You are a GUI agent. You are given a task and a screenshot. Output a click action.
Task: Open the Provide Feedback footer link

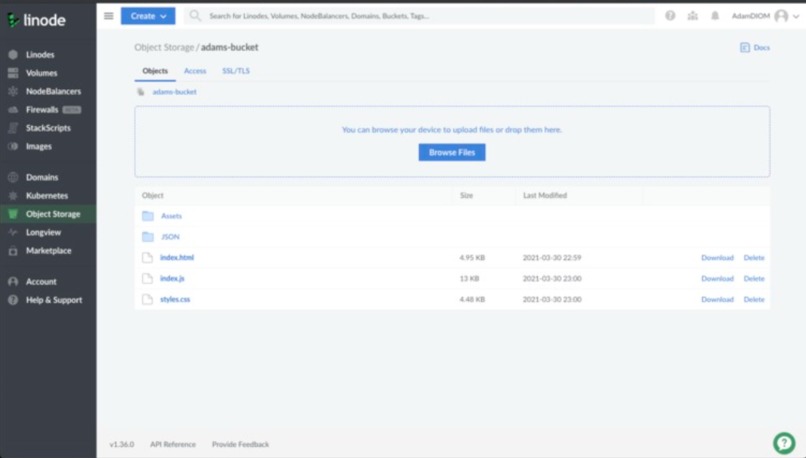pos(241,444)
